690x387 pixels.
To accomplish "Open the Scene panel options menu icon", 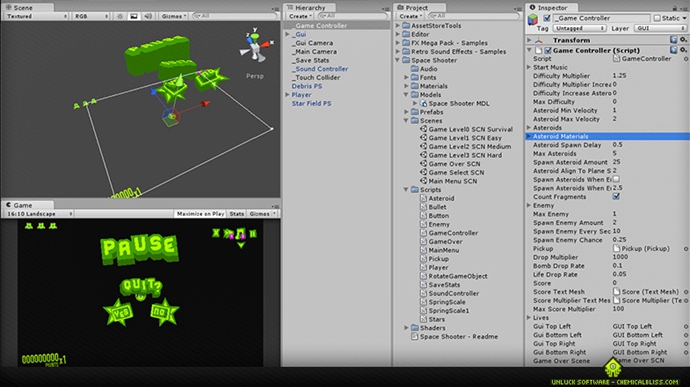I will click(275, 8).
